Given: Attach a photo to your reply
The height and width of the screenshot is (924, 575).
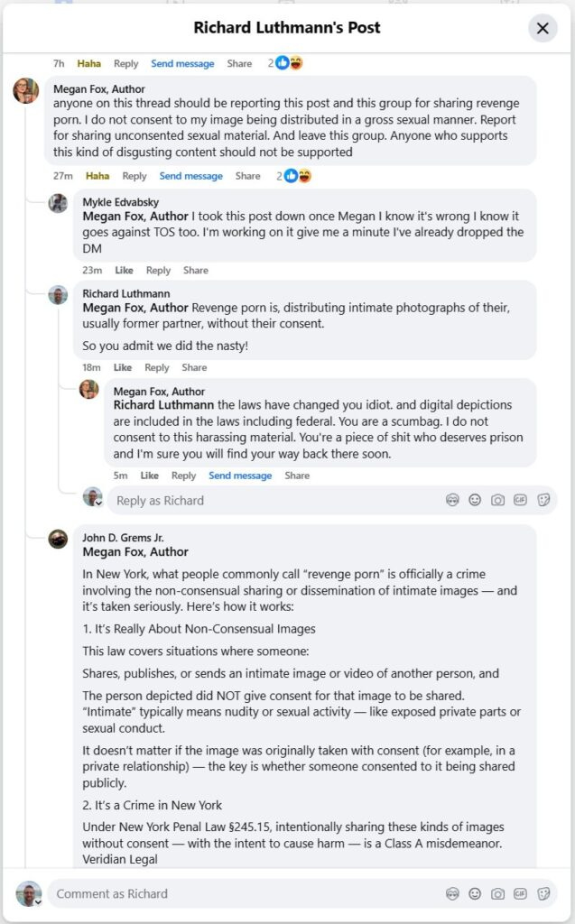Looking at the screenshot, I should (497, 500).
